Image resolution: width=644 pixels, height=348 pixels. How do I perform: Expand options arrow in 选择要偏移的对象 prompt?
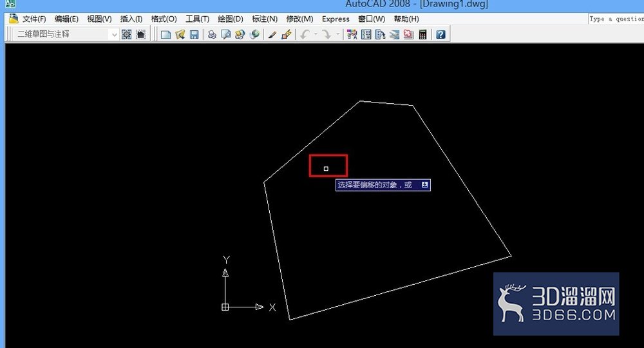pyautogui.click(x=424, y=185)
